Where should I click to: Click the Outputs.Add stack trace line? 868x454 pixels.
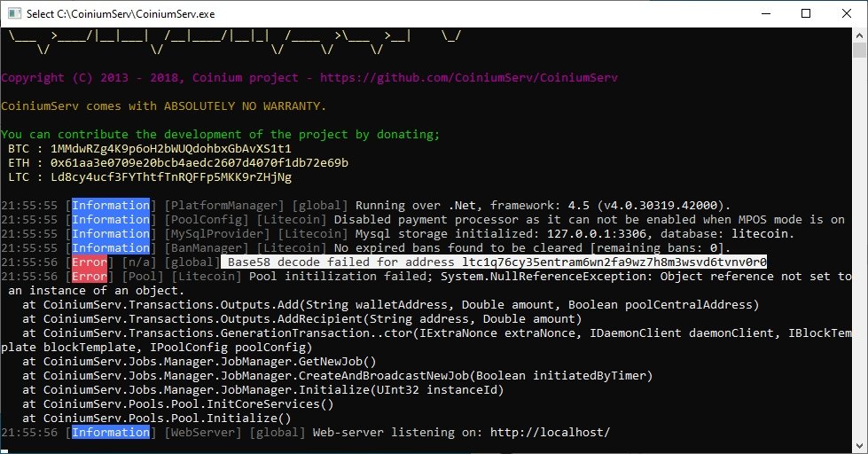tap(390, 304)
